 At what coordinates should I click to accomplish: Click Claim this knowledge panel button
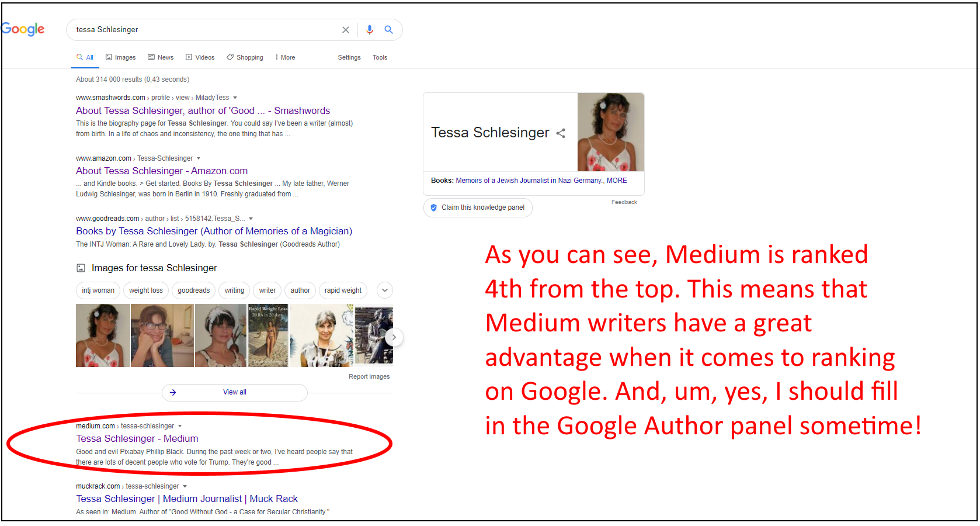click(478, 207)
